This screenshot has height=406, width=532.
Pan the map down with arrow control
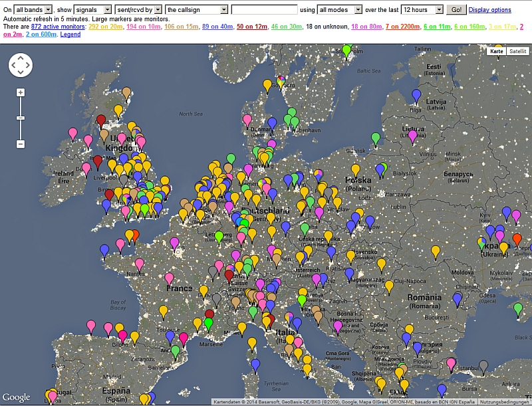point(21,72)
